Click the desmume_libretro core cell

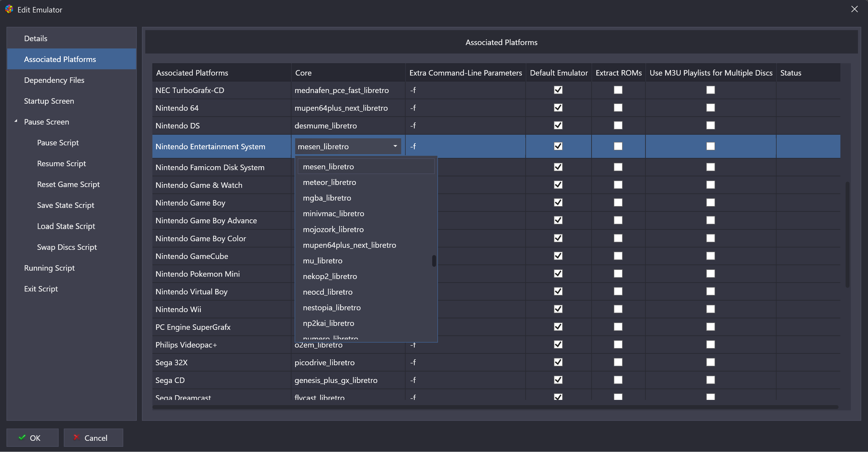click(x=348, y=126)
